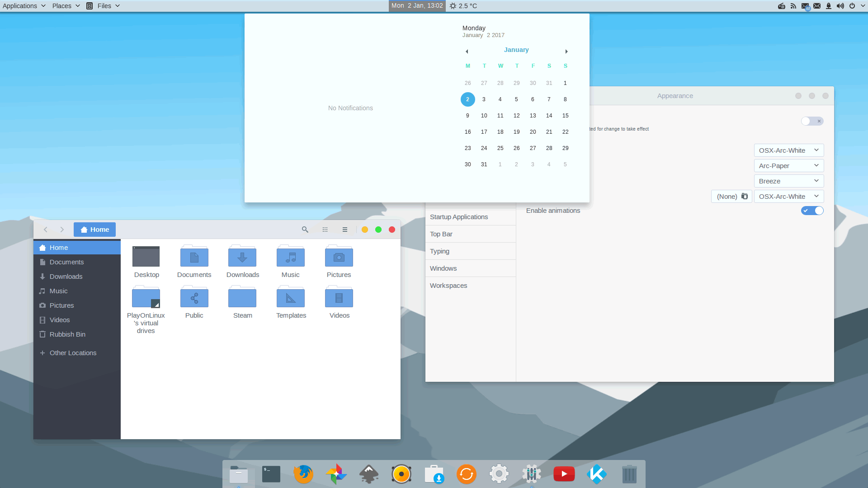Open the Firefox browser icon in taskbar

[x=303, y=474]
